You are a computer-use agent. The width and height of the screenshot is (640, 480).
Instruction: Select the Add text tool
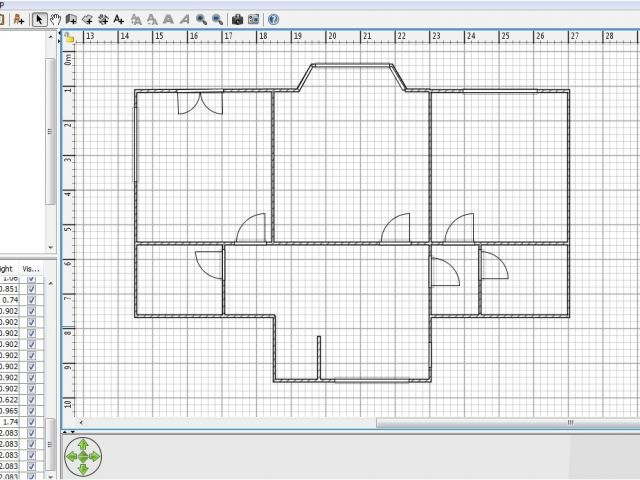pyautogui.click(x=119, y=19)
